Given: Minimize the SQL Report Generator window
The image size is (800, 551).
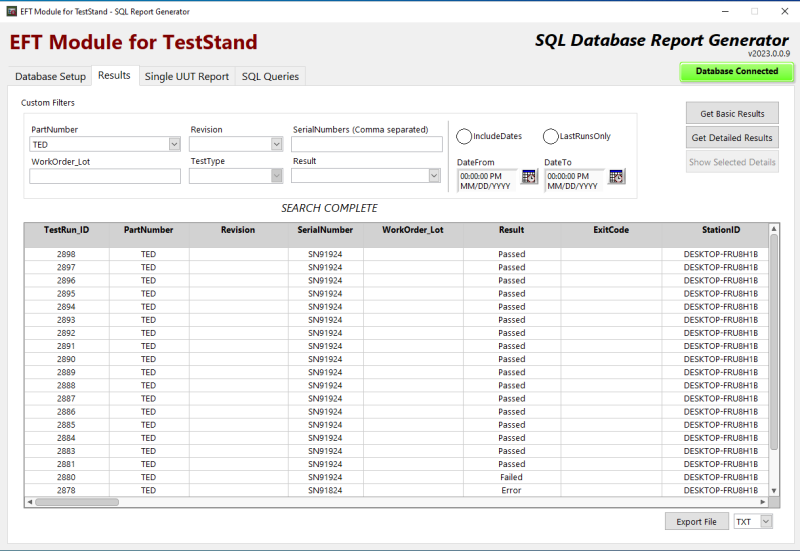Looking at the screenshot, I should click(725, 11).
